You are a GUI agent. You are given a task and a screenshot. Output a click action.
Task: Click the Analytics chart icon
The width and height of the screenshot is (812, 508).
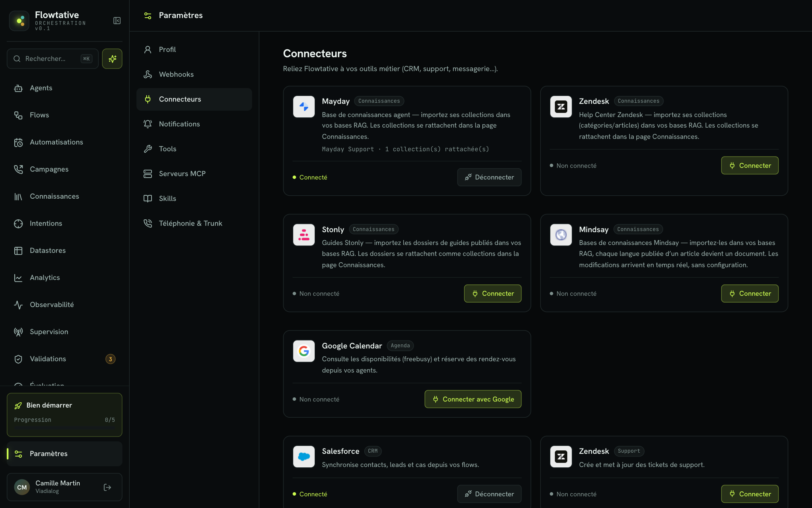[x=18, y=278]
